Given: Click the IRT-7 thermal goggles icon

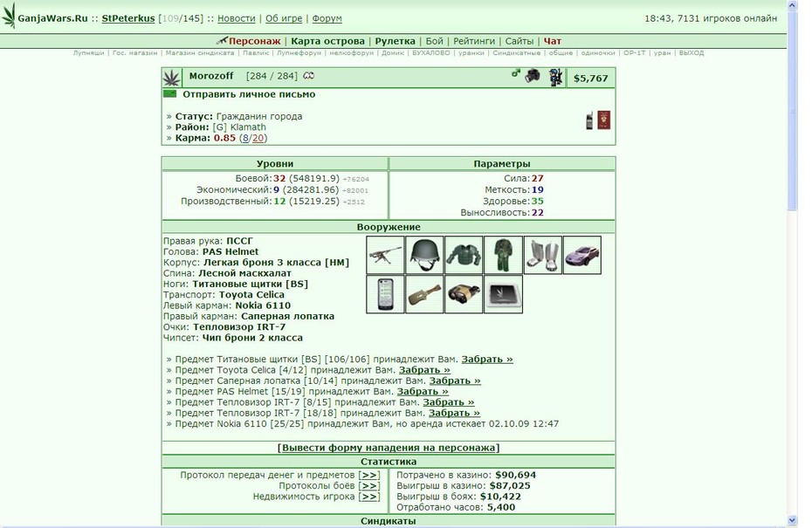Looking at the screenshot, I should coord(464,294).
